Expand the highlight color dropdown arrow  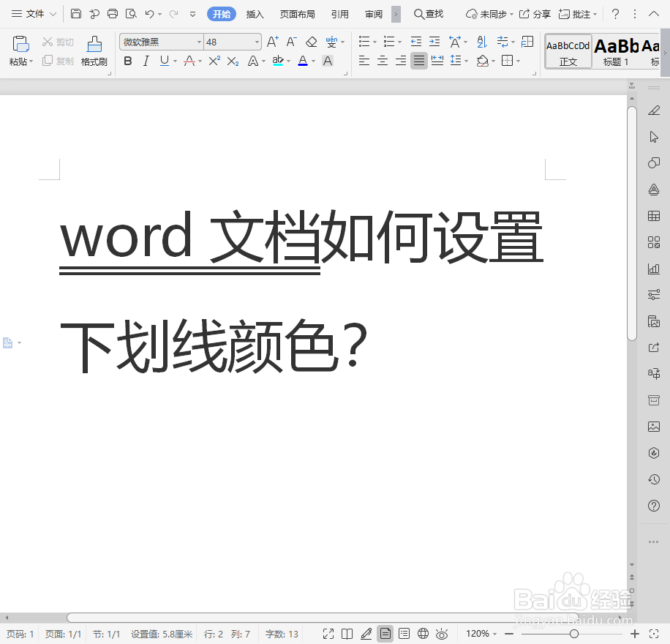point(289,61)
